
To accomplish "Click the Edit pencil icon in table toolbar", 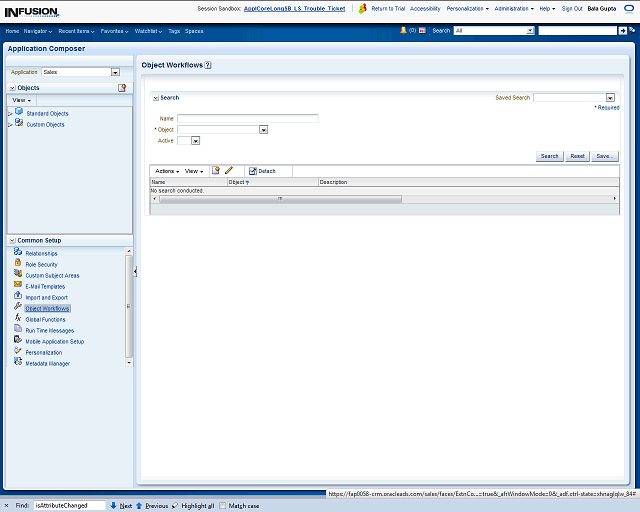I will click(x=229, y=171).
